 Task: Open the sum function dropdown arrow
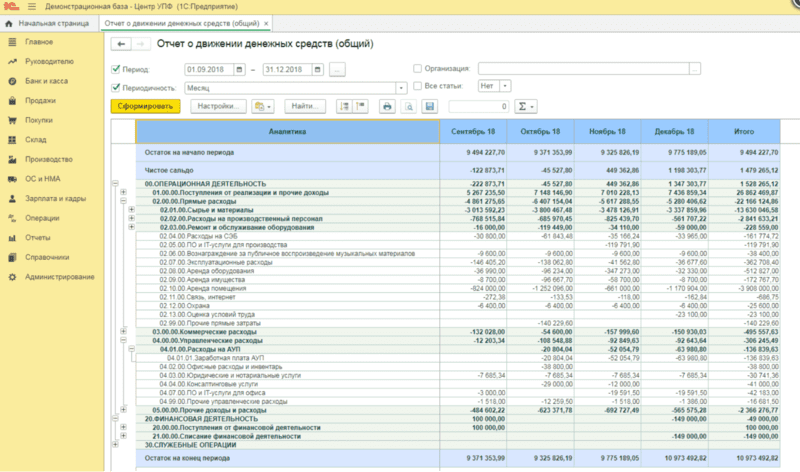(530, 106)
